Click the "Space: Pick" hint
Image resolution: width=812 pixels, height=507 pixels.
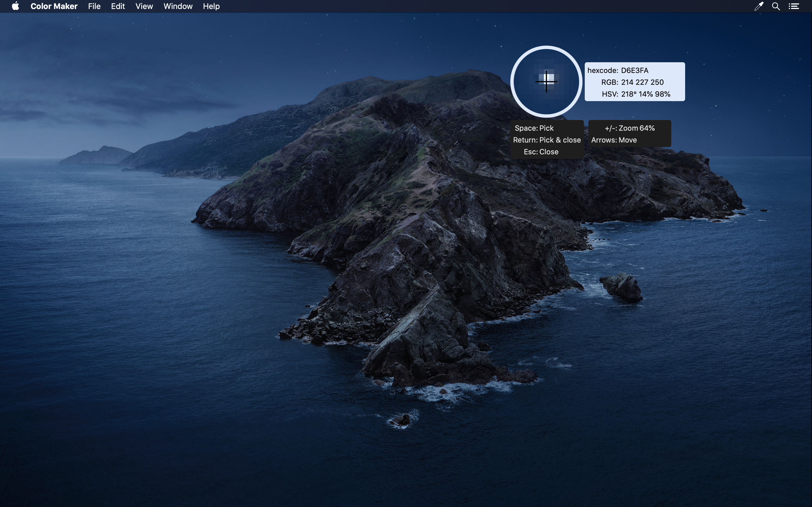(534, 128)
